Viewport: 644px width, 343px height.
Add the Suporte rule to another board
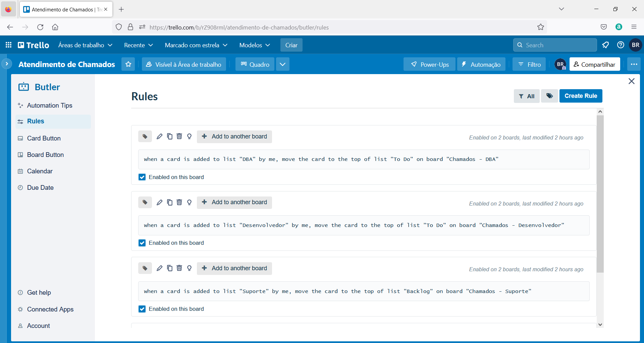234,268
